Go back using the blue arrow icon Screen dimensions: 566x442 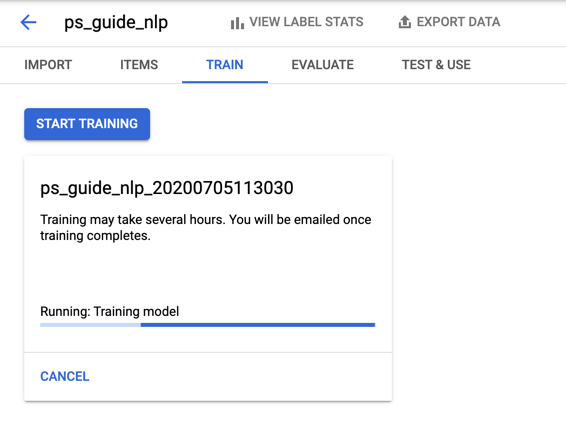pyautogui.click(x=28, y=22)
